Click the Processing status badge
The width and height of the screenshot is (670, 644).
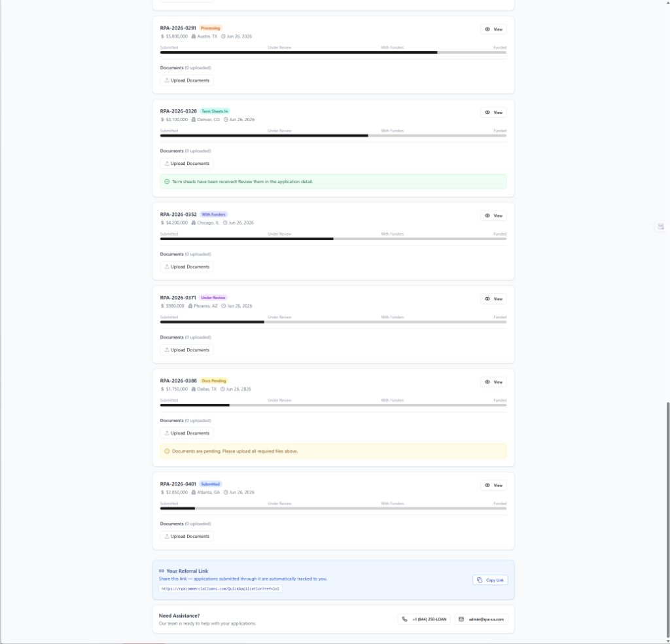click(210, 28)
